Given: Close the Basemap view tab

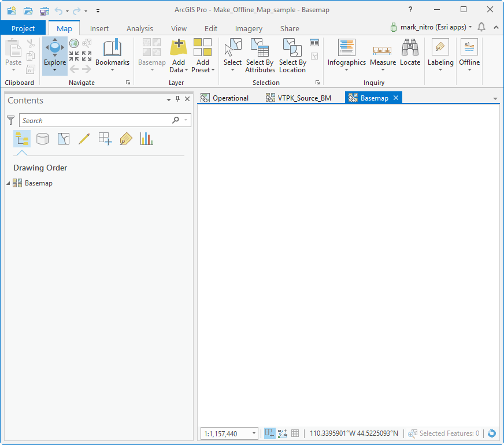Looking at the screenshot, I should click(396, 98).
